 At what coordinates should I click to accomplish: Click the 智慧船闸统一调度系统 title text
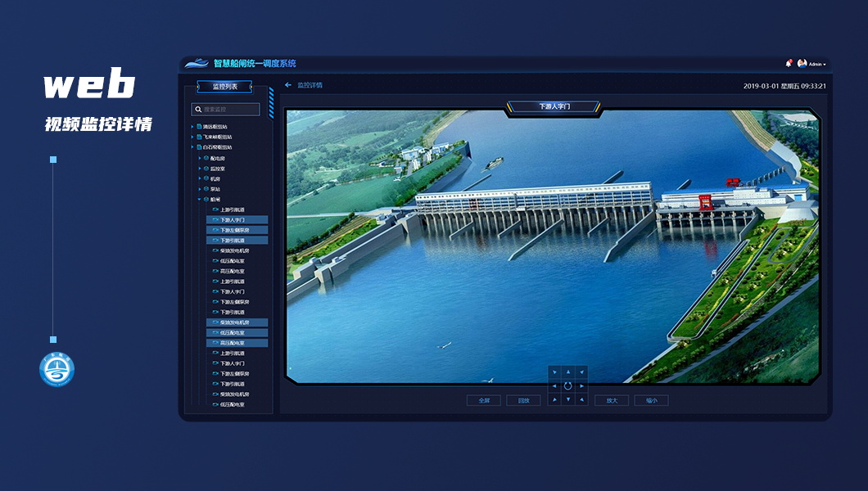coord(255,64)
